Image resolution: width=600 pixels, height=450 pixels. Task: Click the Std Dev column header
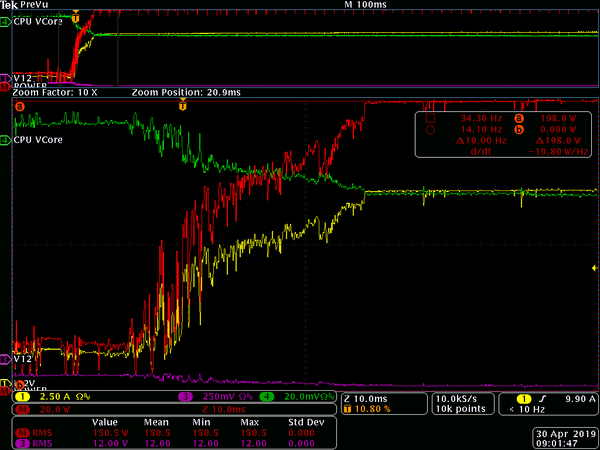(306, 422)
